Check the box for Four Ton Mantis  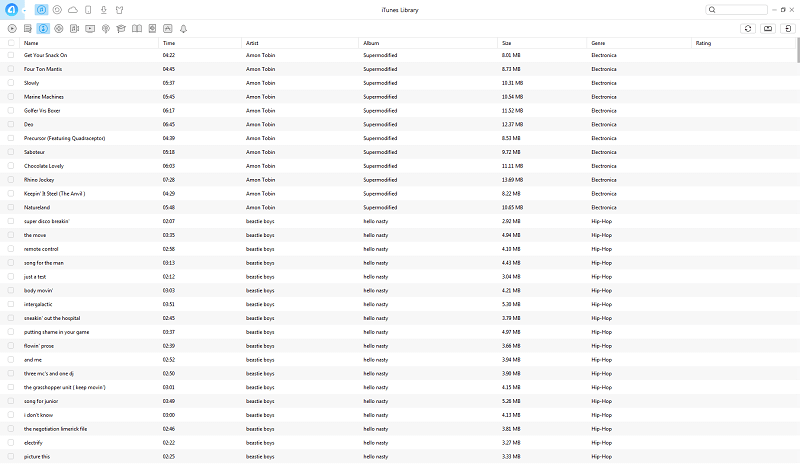coord(11,69)
